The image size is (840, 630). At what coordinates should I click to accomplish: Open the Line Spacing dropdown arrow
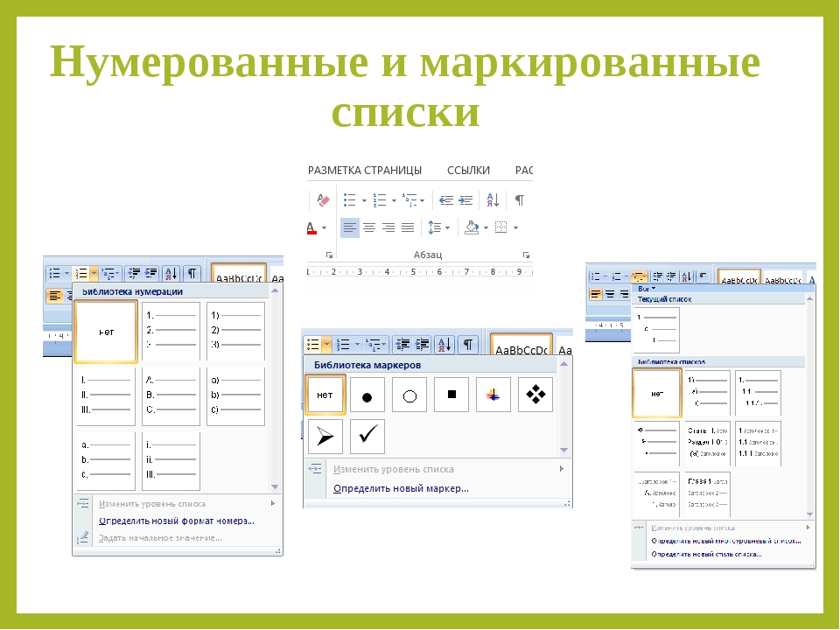447,228
